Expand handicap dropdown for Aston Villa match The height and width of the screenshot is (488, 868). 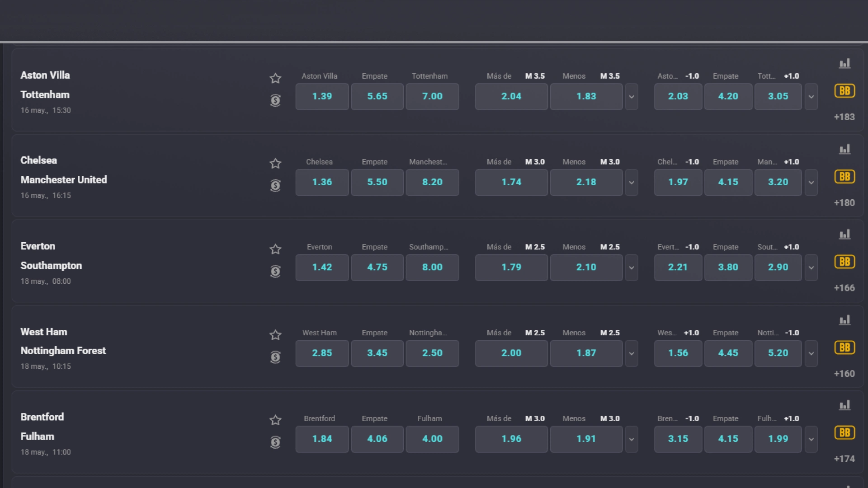pos(811,97)
